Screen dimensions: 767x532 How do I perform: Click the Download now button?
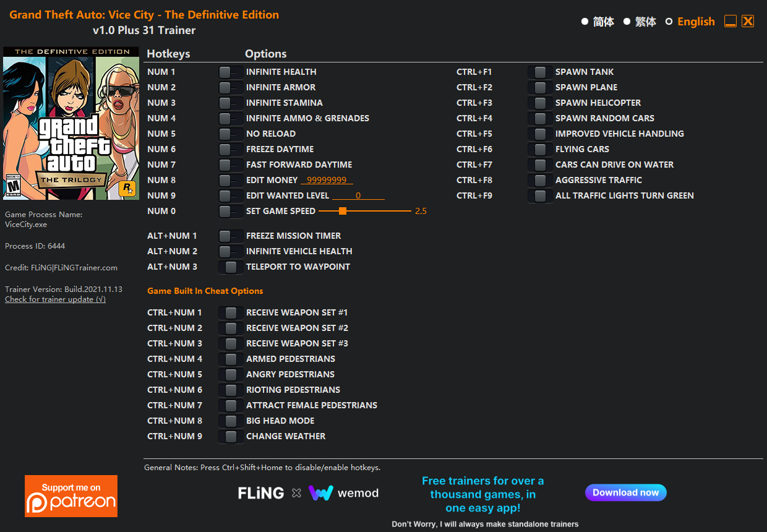626,492
